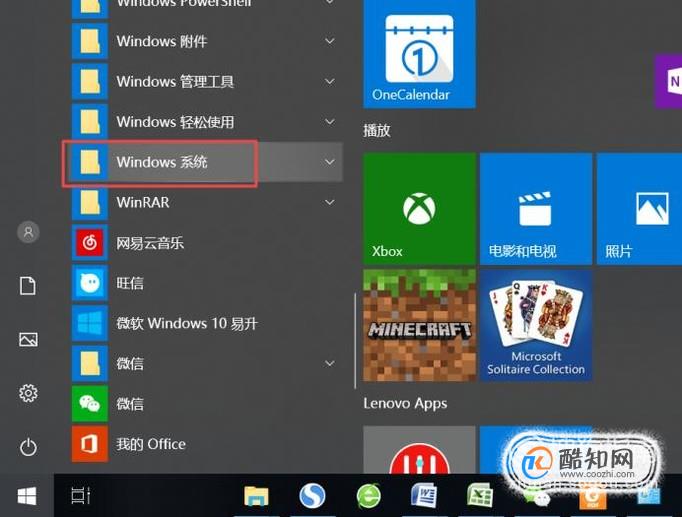Image resolution: width=682 pixels, height=517 pixels.
Task: Open File Explorer on the taskbar
Action: 256,496
